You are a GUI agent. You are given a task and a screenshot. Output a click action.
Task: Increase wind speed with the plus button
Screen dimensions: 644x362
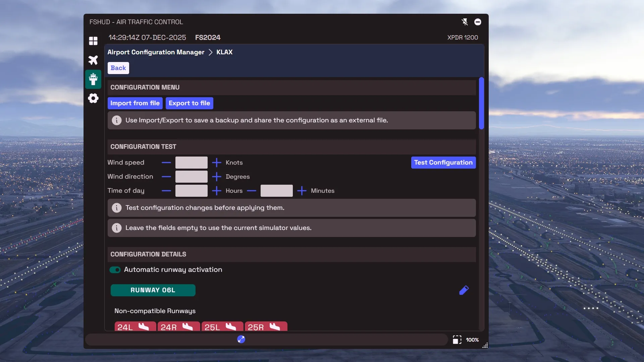coord(217,163)
